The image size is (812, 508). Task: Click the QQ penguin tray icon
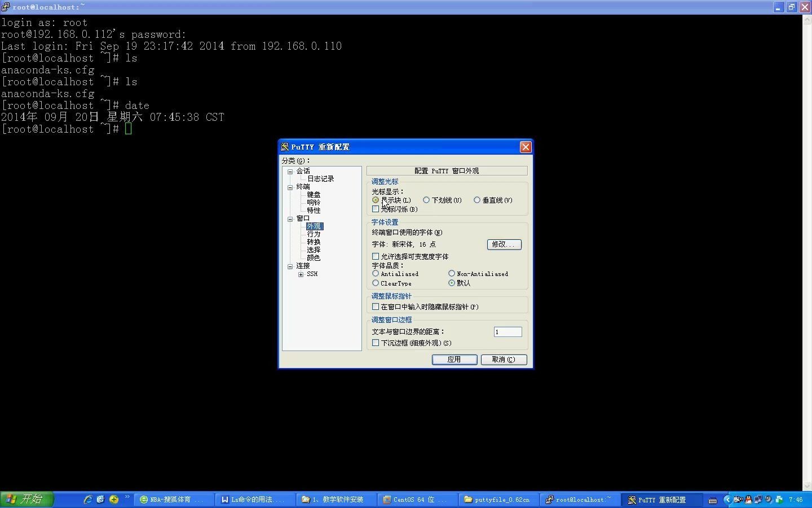748,500
